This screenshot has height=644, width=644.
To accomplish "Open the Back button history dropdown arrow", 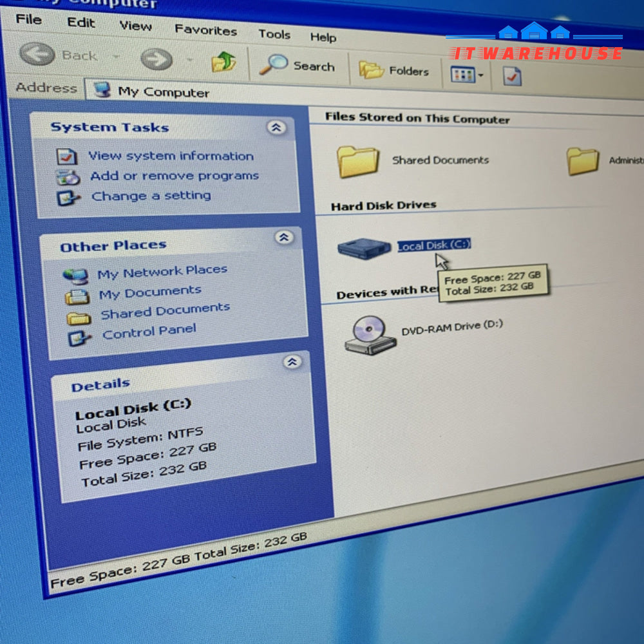I will 116,56.
